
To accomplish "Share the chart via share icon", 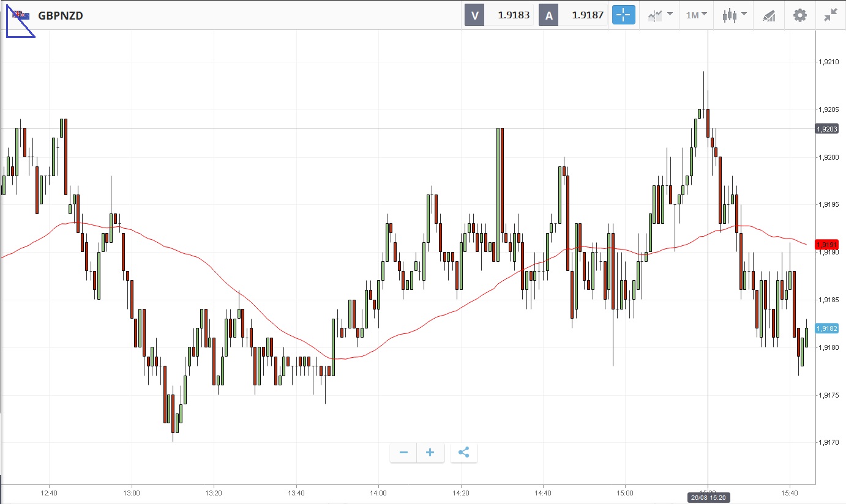I will [463, 453].
